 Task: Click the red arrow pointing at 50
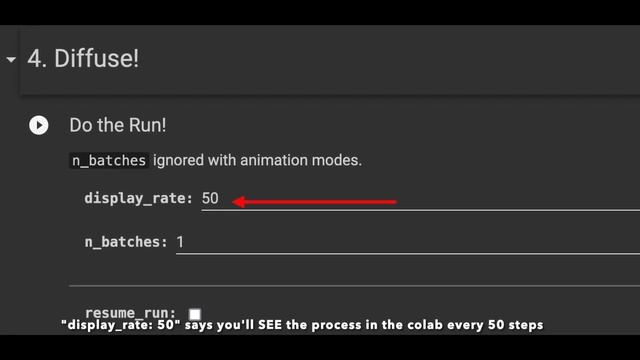(x=314, y=202)
